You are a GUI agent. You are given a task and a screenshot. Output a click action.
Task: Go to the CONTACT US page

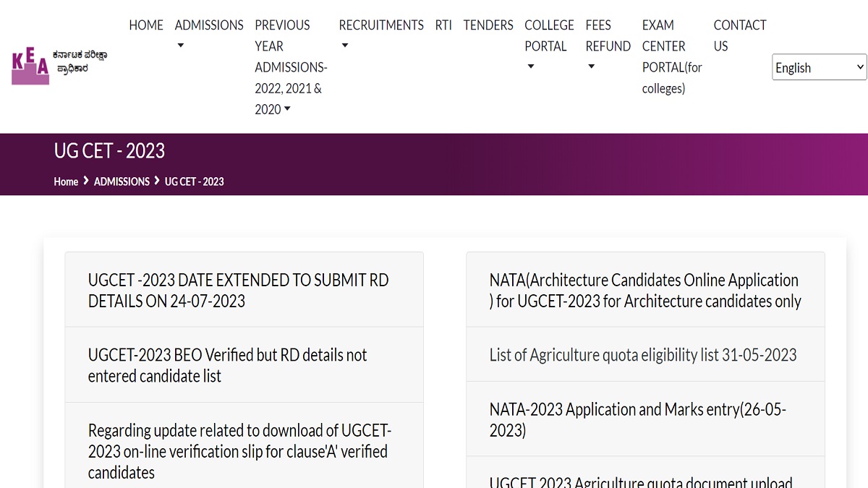pos(740,35)
